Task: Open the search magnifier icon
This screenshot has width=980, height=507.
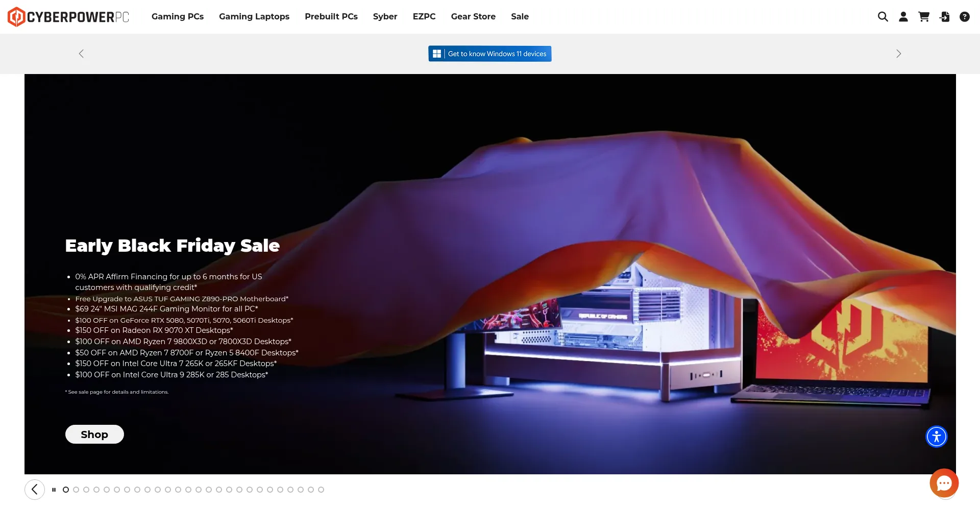Action: (883, 17)
